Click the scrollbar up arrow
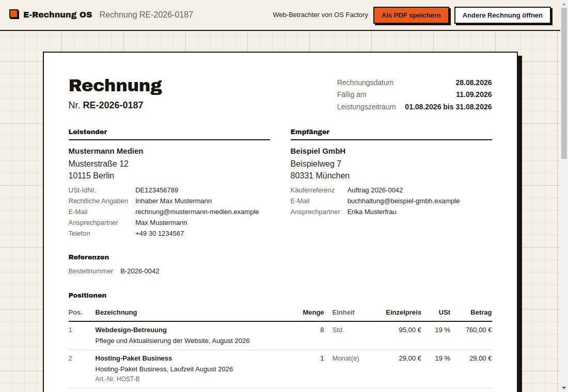568x392 pixels. pos(564,3)
